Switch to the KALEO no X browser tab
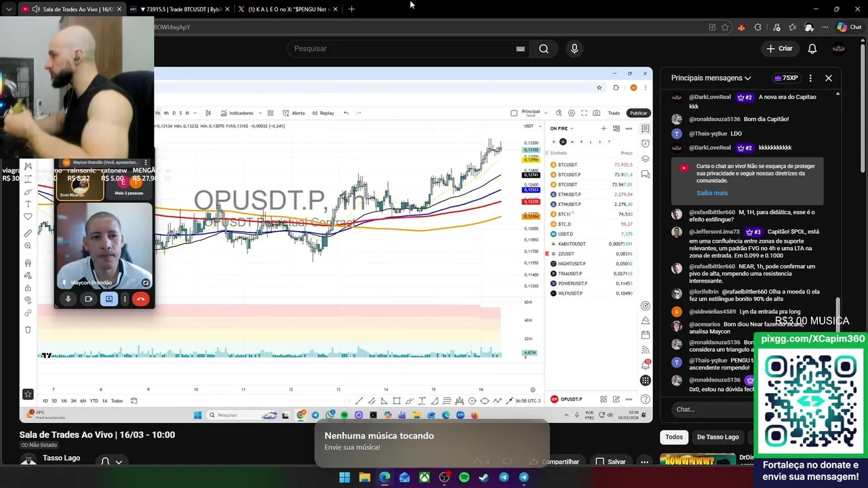868x488 pixels. tap(288, 9)
